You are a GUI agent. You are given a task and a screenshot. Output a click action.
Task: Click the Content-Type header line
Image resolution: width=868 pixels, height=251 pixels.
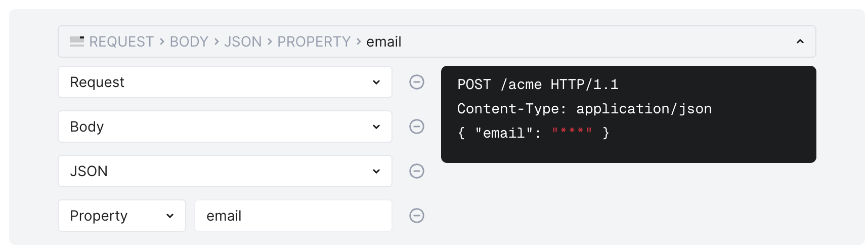[584, 109]
